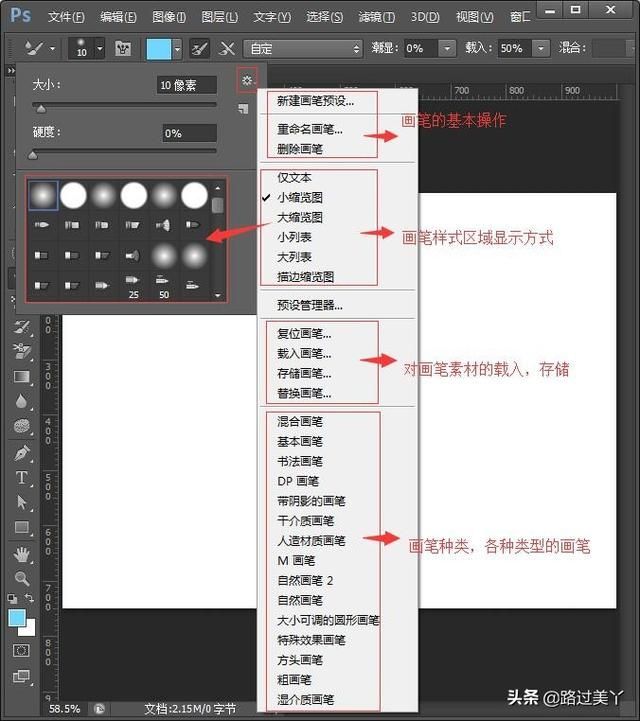Toggle the Brush panel button
Screen dimensions: 640x721
click(122, 48)
